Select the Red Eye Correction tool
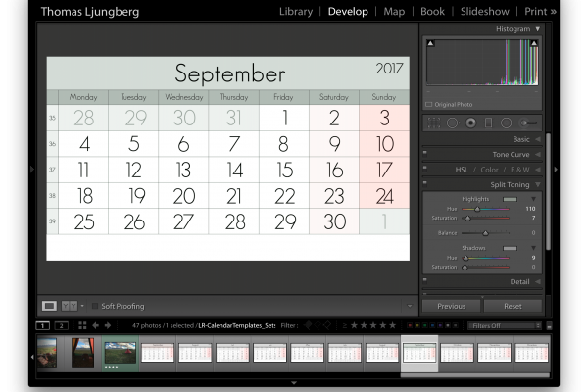The height and width of the screenshot is (392, 588). point(471,122)
